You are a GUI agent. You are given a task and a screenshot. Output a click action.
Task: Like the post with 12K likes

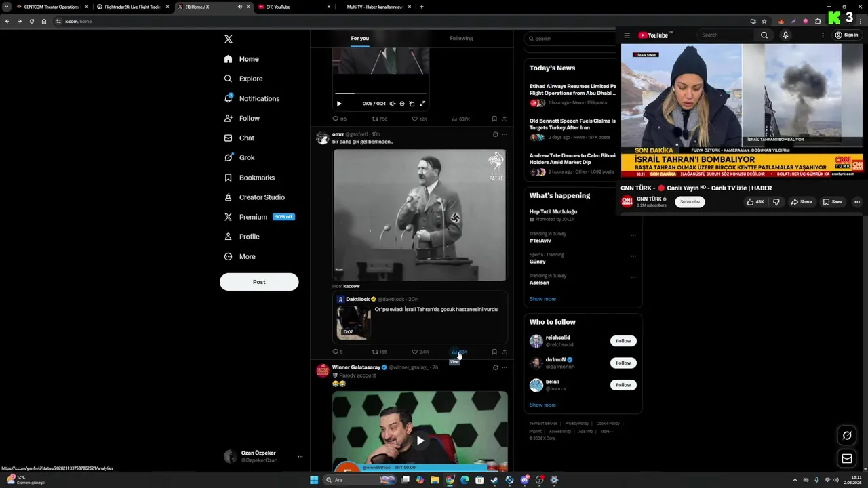click(419, 119)
